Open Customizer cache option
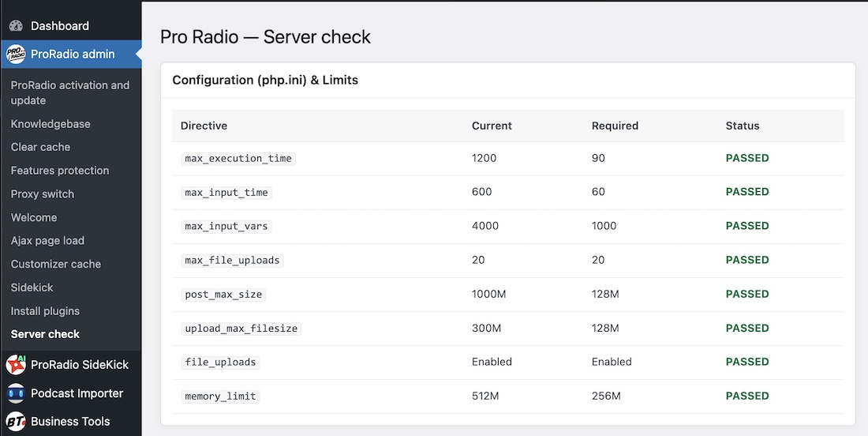 click(x=56, y=264)
